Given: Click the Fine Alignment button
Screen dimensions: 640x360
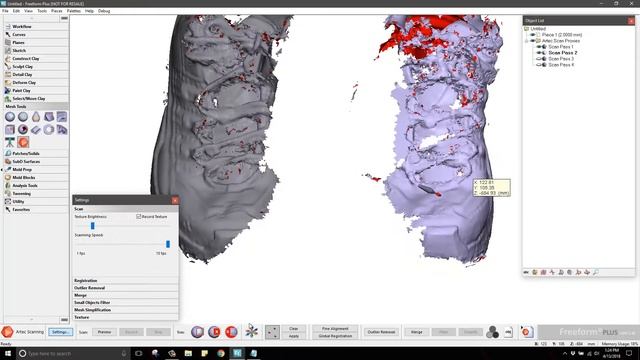Looking at the screenshot, I should (x=335, y=328).
